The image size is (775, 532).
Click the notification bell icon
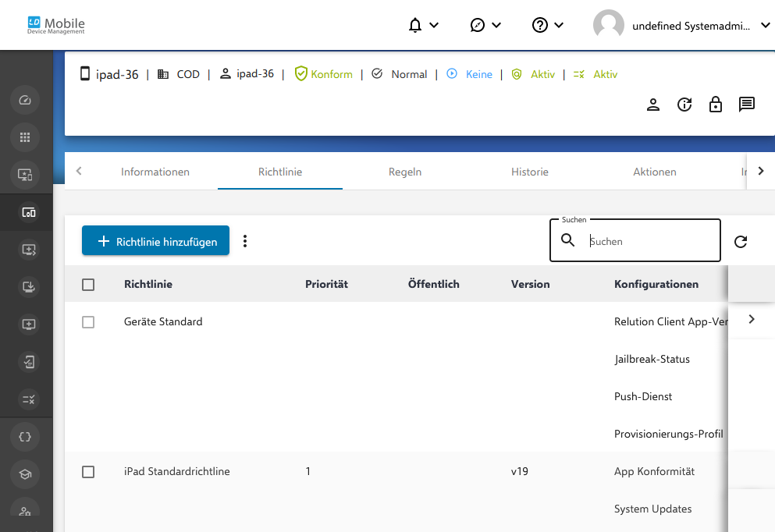pos(415,25)
